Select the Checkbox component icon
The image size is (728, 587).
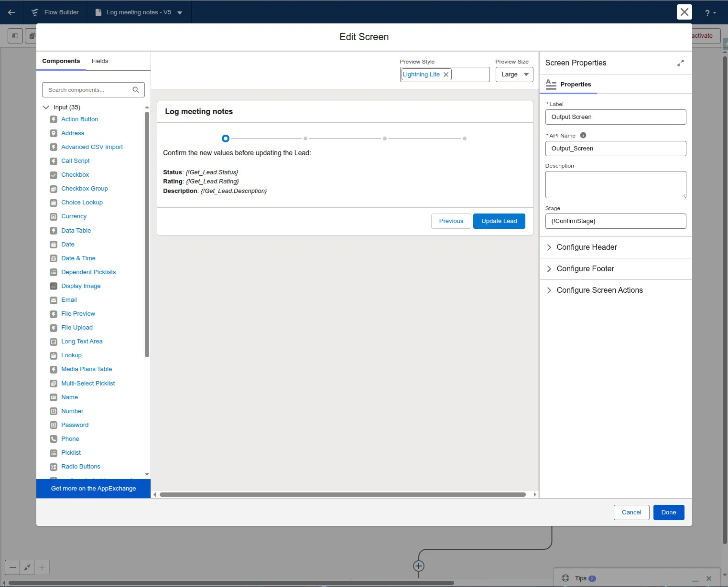pos(53,175)
